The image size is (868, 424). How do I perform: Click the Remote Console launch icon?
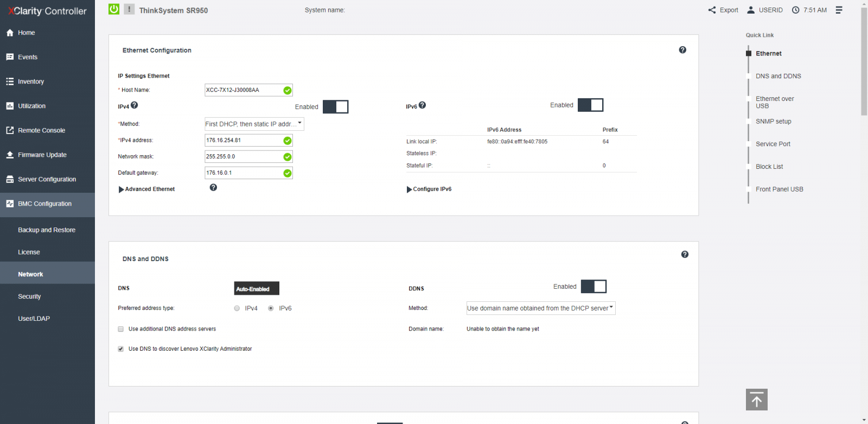point(10,130)
